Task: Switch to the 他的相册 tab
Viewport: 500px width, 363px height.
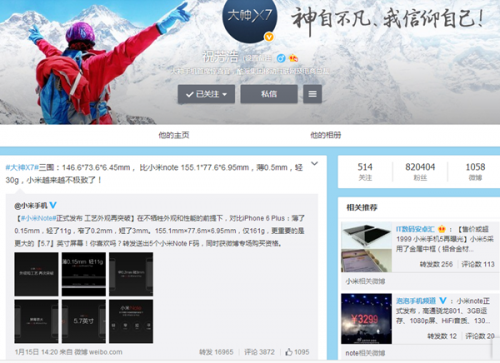Action: point(326,135)
